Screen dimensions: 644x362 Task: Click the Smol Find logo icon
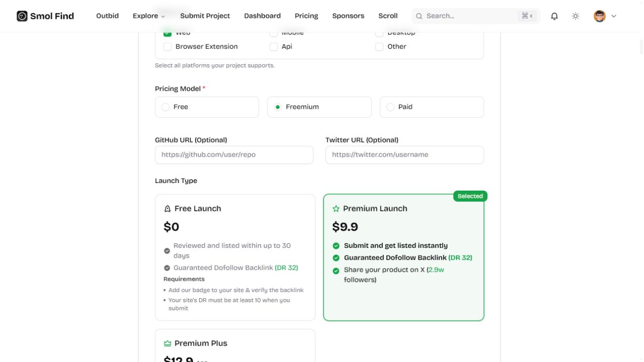point(22,16)
